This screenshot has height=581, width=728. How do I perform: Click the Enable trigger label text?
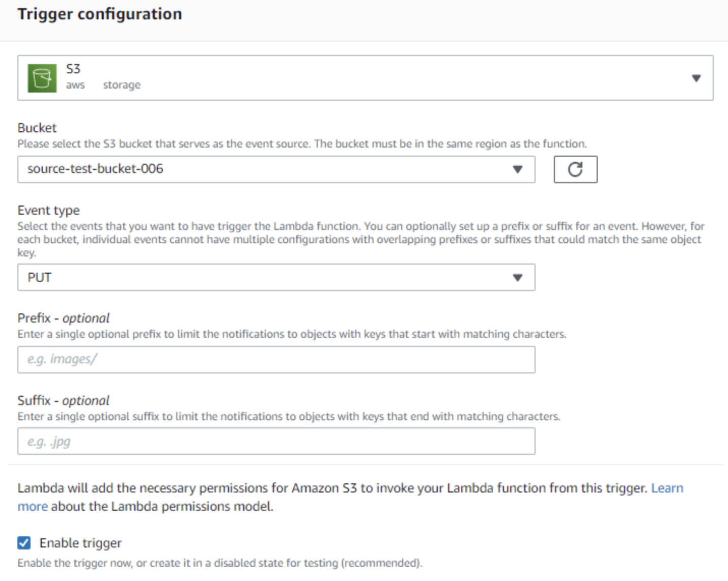[x=80, y=543]
